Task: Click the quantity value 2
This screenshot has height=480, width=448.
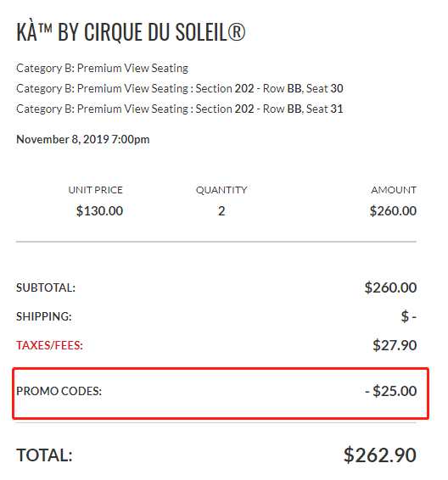Action: click(x=221, y=211)
